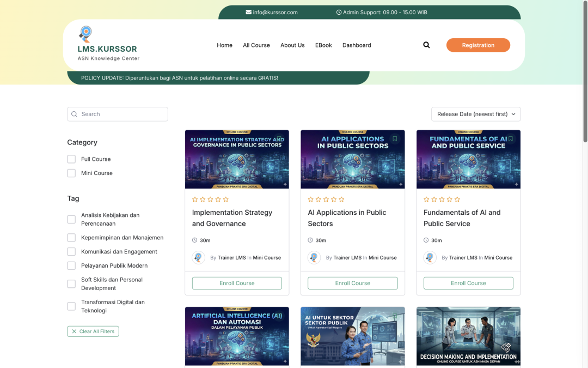Open search via header magnifier icon
The height and width of the screenshot is (368, 588).
(426, 45)
